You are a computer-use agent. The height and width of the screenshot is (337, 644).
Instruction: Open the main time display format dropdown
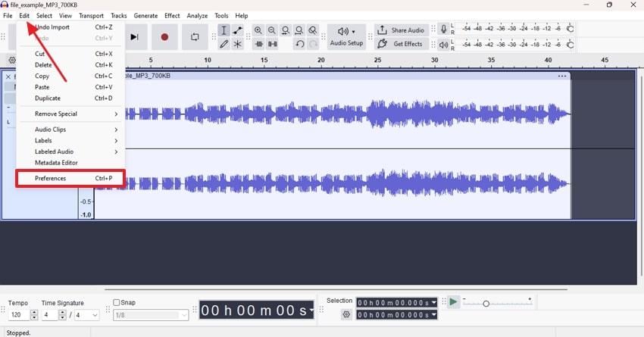[x=311, y=310]
